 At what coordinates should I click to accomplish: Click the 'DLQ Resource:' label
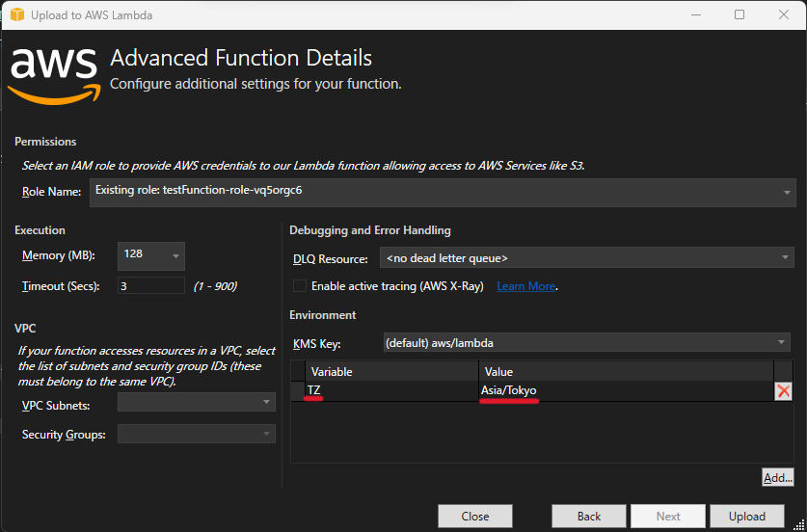(x=331, y=259)
